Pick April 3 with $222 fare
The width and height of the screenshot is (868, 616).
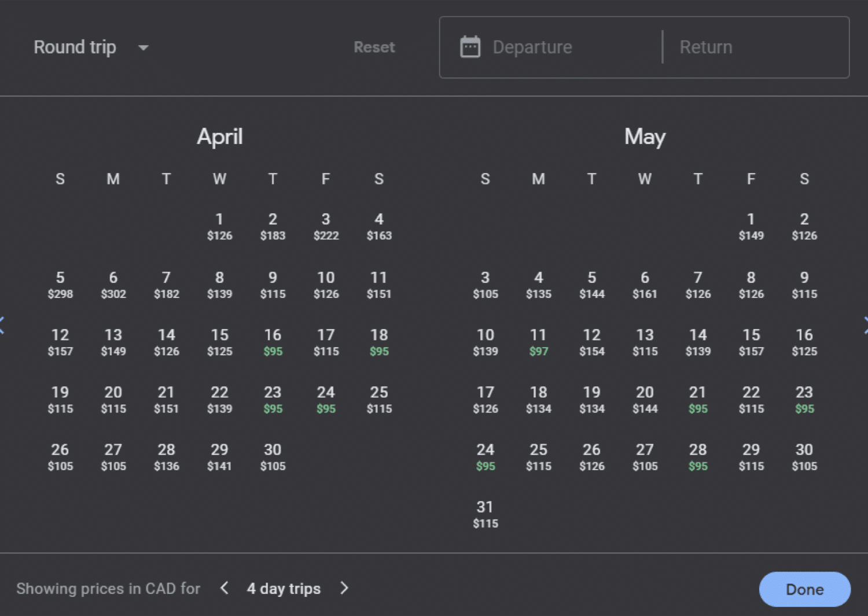click(326, 226)
